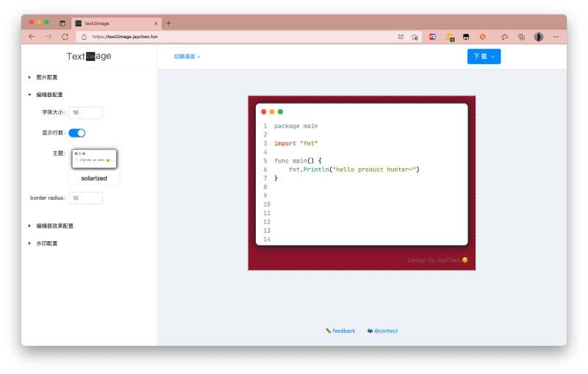
Task: Open the feedback link
Action: 340,331
